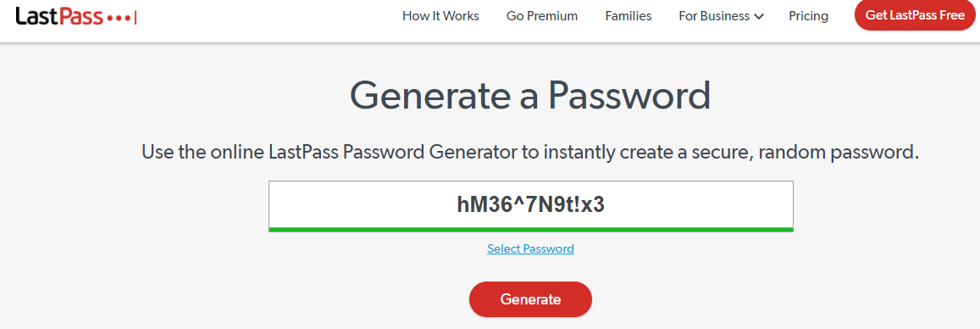Focus the generated password input field
The width and height of the screenshot is (980, 329).
[530, 204]
